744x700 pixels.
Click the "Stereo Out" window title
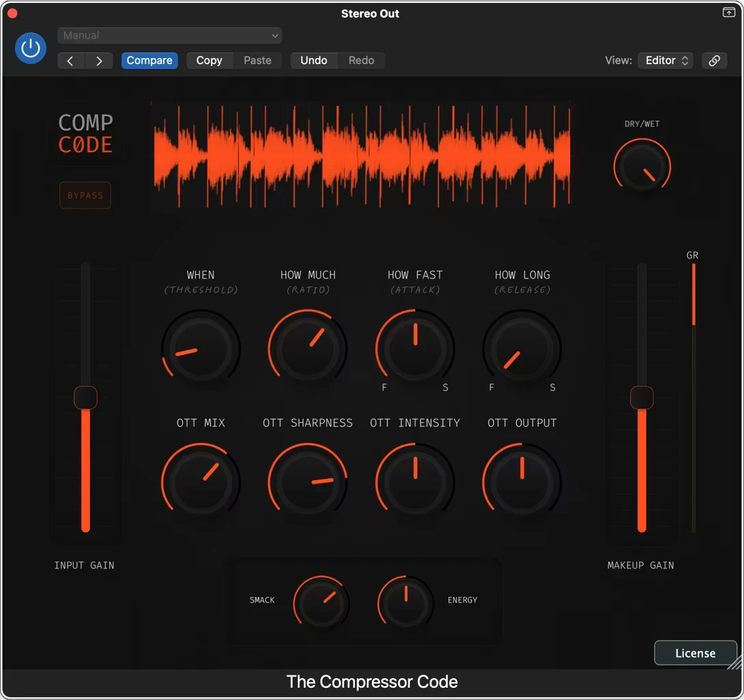370,14
